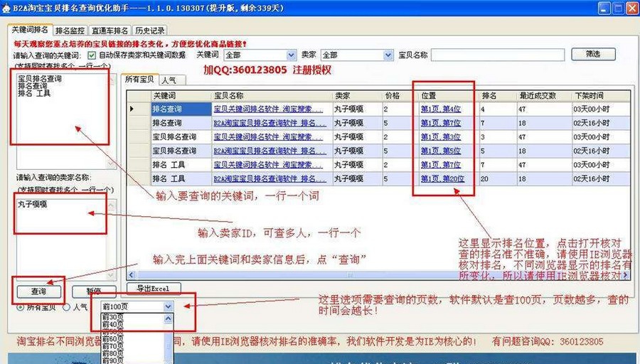The width and height of the screenshot is (640, 364).
Task: Click the 筛选 filter button
Action: tap(593, 54)
